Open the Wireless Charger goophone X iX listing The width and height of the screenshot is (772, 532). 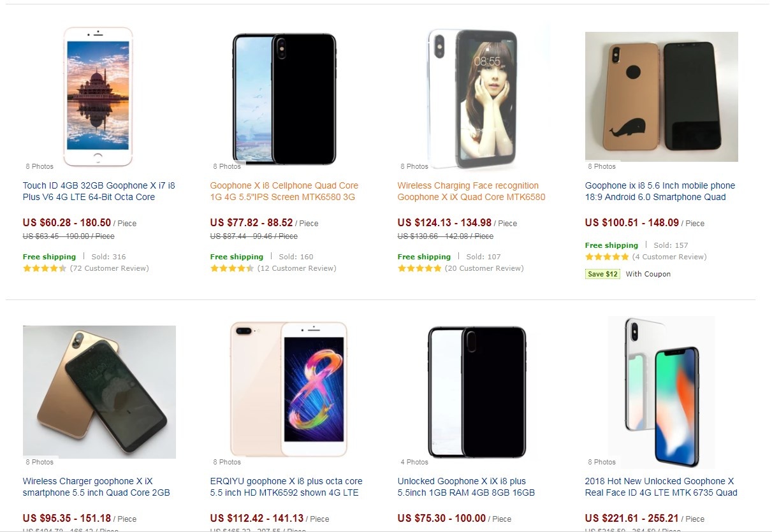(97, 486)
